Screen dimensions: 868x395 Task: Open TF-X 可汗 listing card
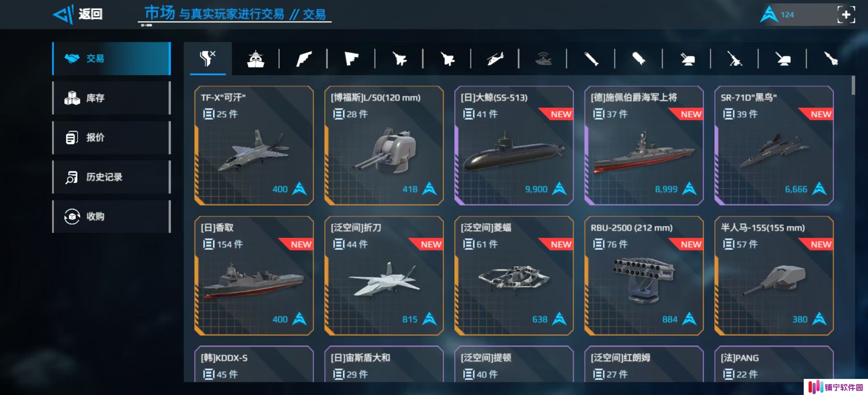pyautogui.click(x=254, y=146)
